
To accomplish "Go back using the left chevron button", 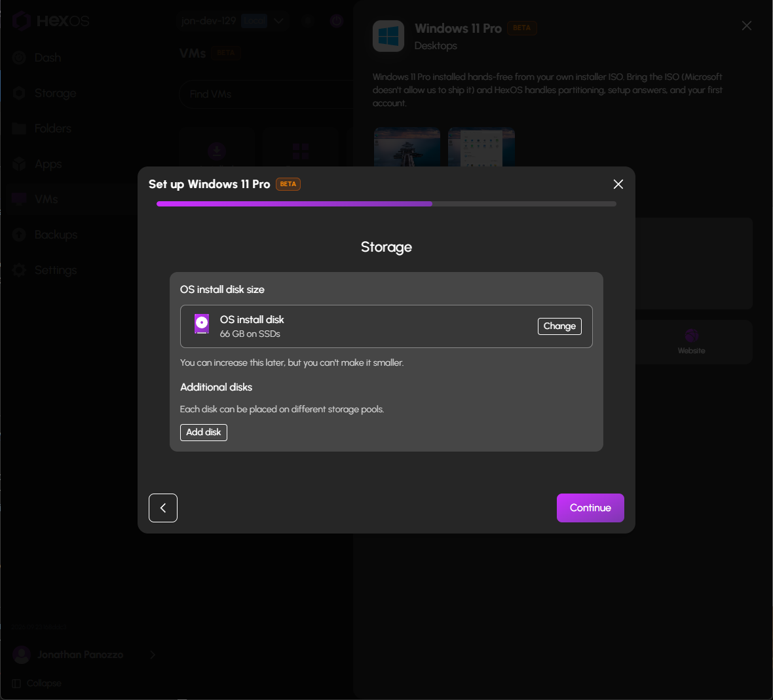I will [163, 507].
